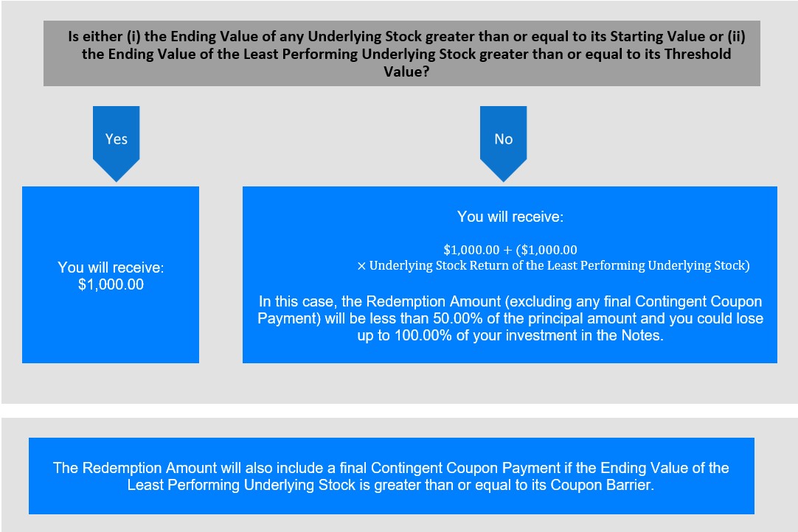
Task: Click 'Value?' at the end of the question
Action: pyautogui.click(x=406, y=71)
